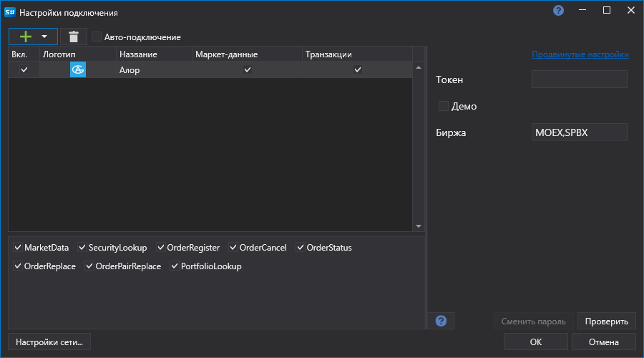Uncheck the MarketData checkbox
The height and width of the screenshot is (358, 644).
point(18,248)
